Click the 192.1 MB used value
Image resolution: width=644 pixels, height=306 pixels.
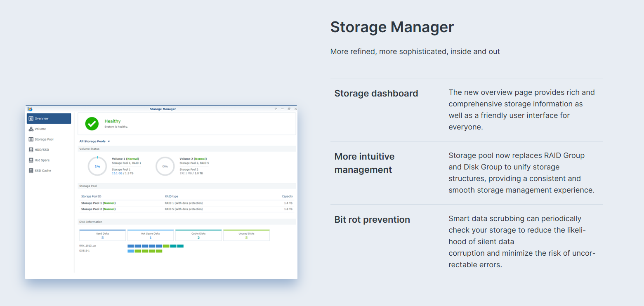[x=185, y=173]
